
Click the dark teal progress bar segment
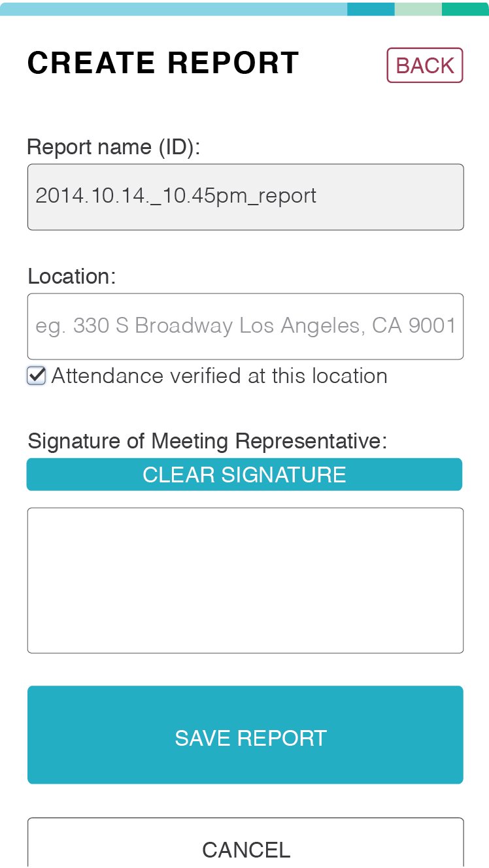[371, 9]
